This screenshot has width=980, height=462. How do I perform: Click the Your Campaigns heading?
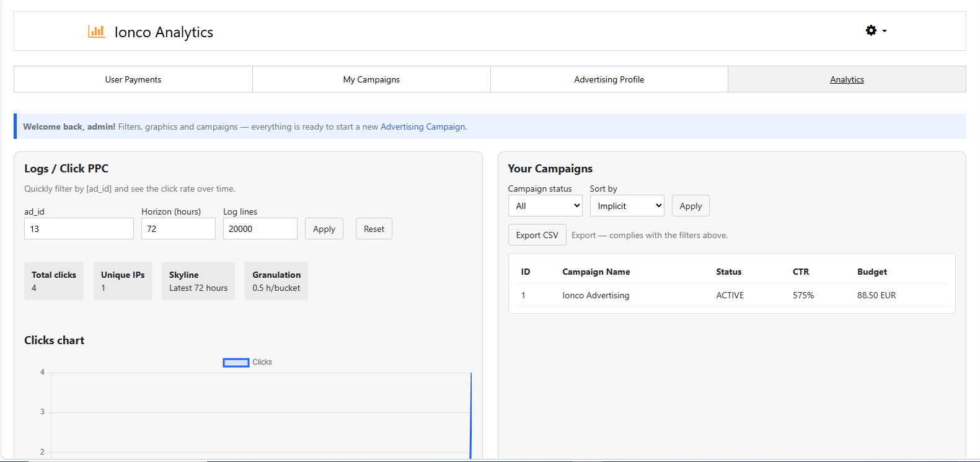pyautogui.click(x=550, y=169)
